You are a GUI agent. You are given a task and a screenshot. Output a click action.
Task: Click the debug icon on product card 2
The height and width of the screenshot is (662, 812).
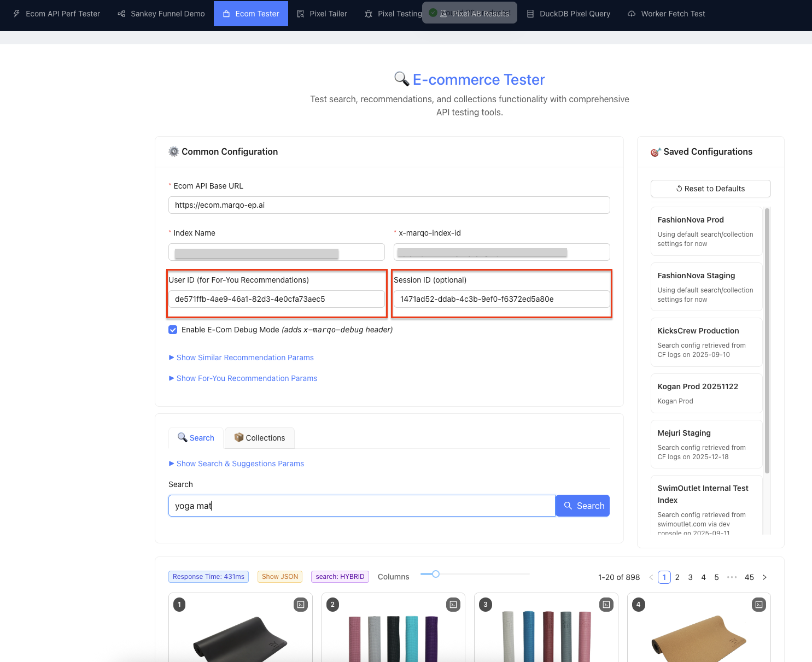[453, 605]
